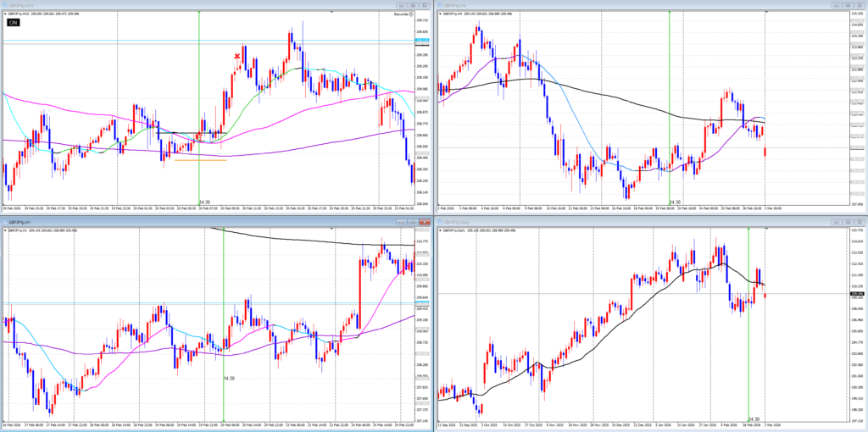
Task: Click the GBPJPYp,H1 window title icon
Action: pos(4,222)
